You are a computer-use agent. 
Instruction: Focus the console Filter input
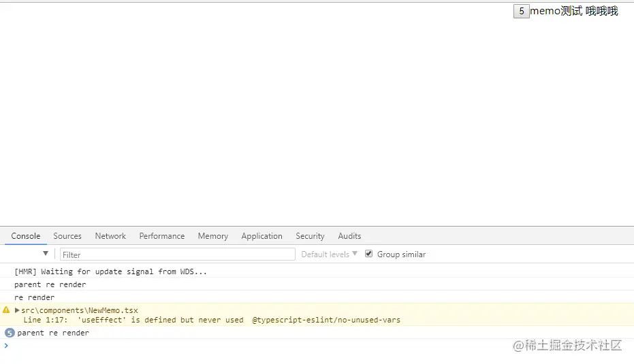(178, 254)
